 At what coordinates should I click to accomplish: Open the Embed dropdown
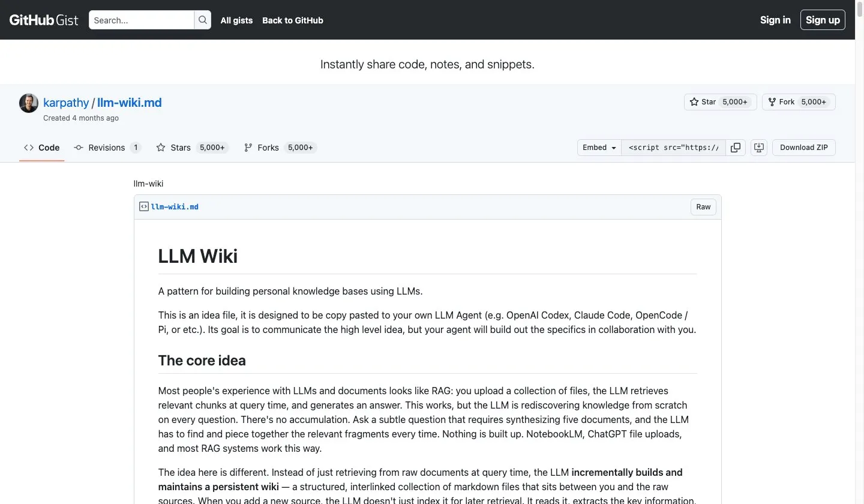(599, 148)
